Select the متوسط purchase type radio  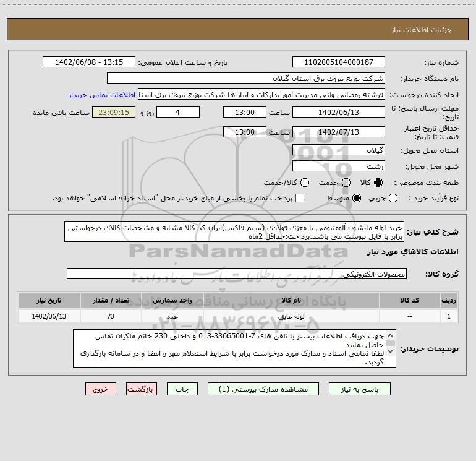(357, 198)
